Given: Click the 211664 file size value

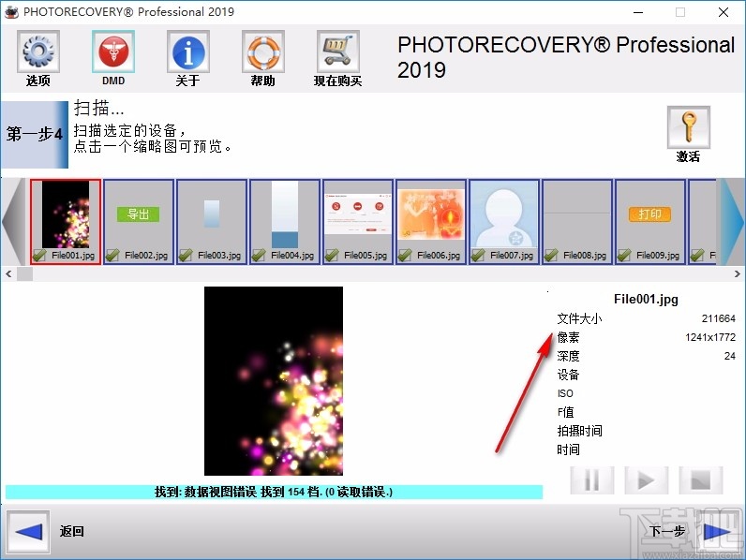Looking at the screenshot, I should [719, 318].
